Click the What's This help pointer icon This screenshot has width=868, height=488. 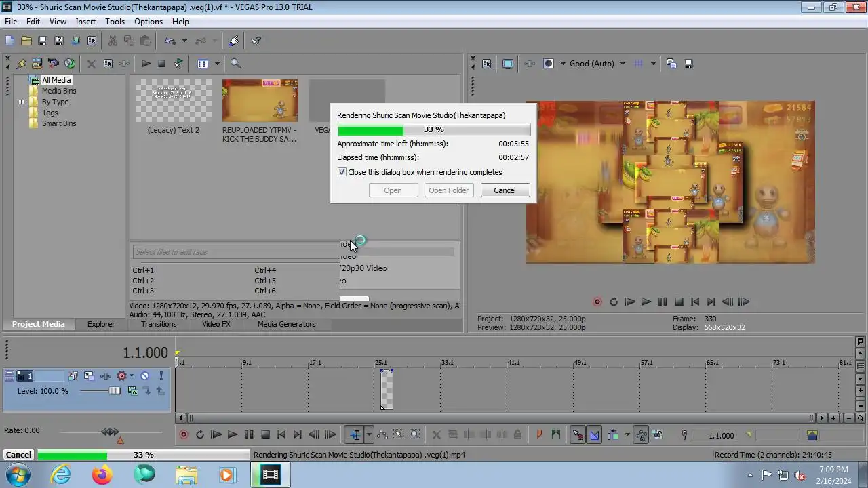click(x=256, y=41)
